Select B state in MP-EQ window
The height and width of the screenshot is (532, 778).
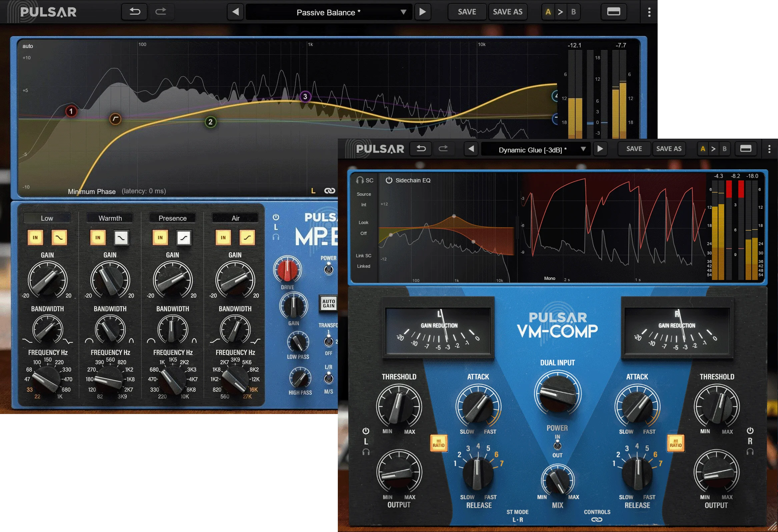[574, 12]
